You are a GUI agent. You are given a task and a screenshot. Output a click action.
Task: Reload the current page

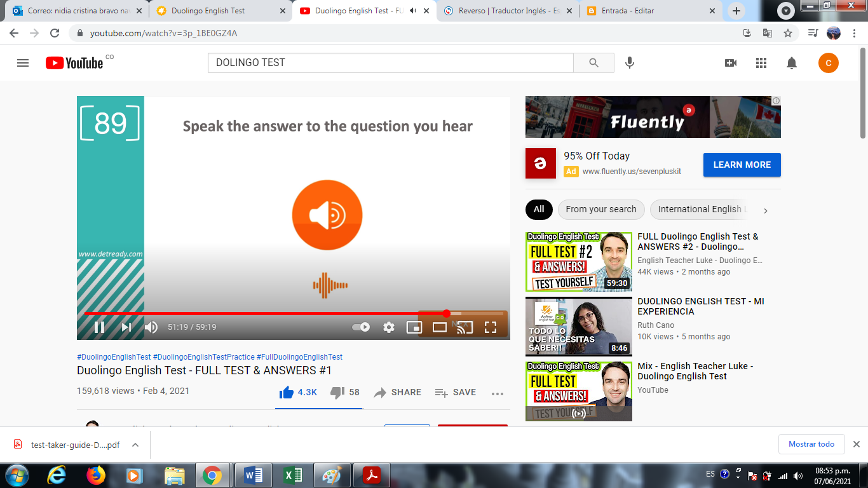[55, 33]
